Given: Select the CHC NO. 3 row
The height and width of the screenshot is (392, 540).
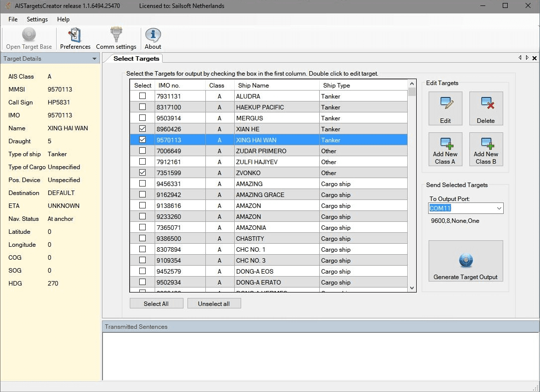Looking at the screenshot, I should [269, 260].
